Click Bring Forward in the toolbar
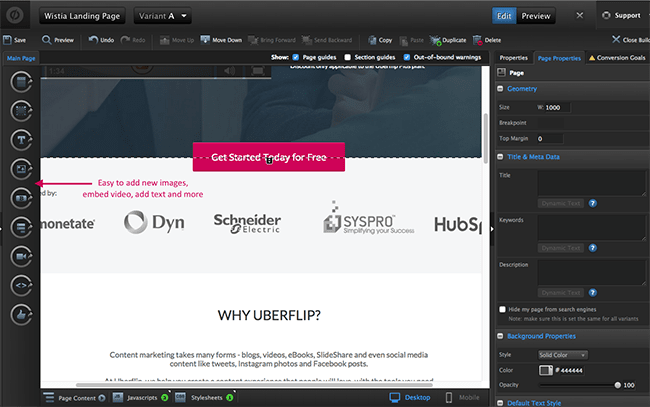650x407 pixels. coord(272,40)
